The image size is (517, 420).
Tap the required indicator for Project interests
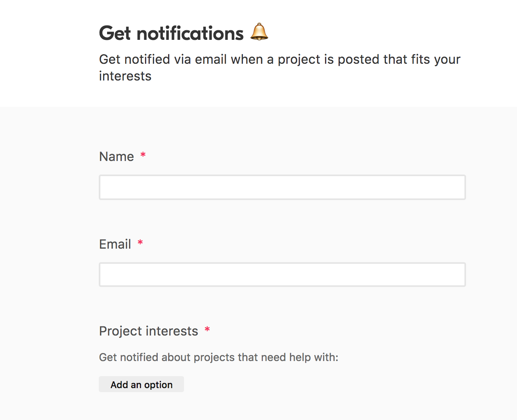pos(207,330)
